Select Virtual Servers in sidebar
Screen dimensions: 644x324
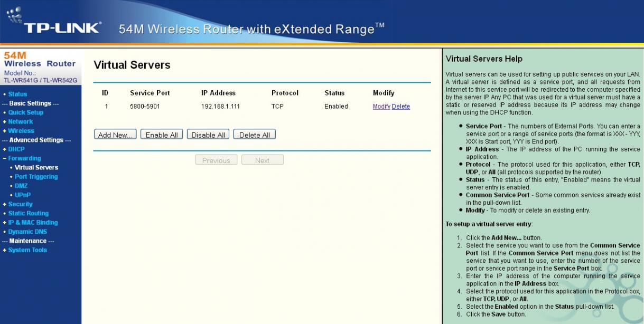(36, 168)
